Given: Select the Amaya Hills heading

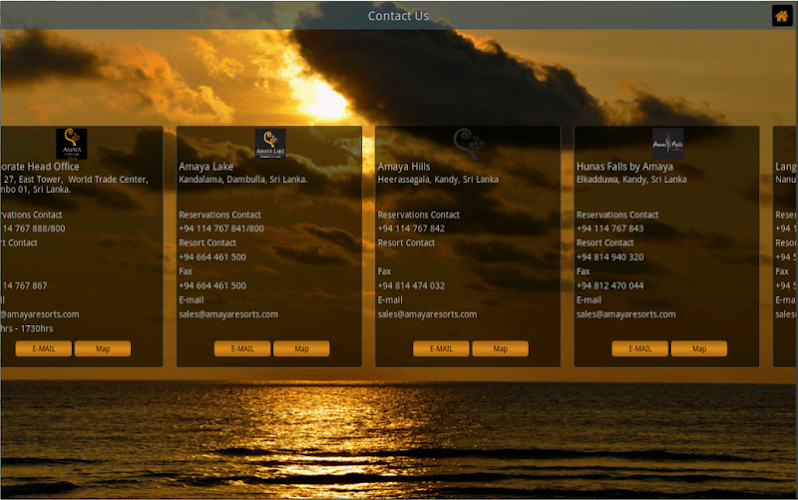Looking at the screenshot, I should pyautogui.click(x=404, y=166).
